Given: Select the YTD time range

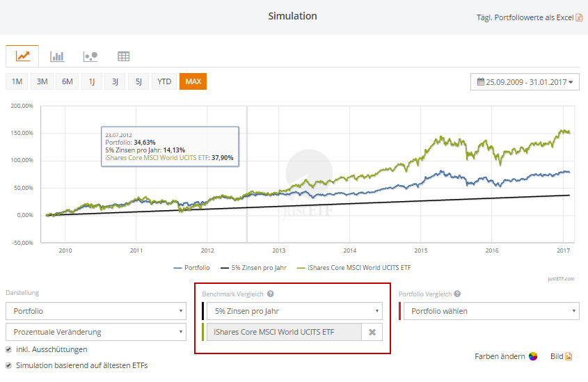Looking at the screenshot, I should tap(164, 81).
